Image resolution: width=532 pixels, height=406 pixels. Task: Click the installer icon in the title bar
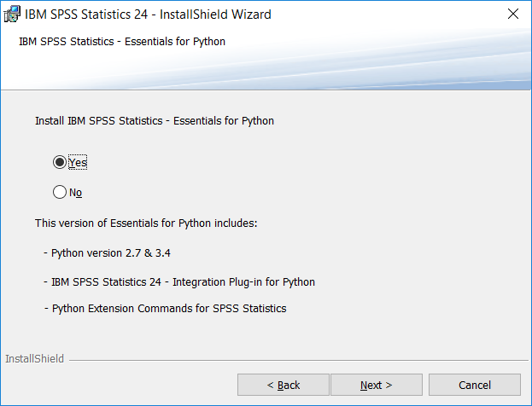[x=12, y=14]
